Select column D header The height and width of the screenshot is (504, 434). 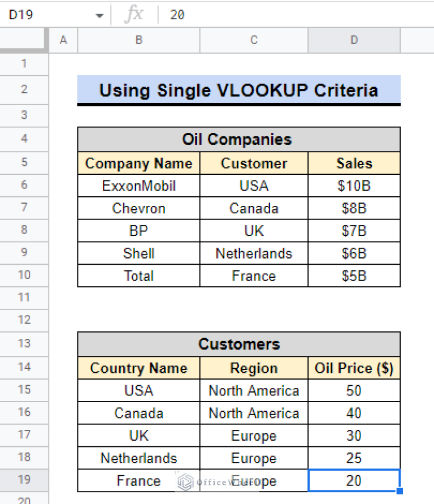(354, 40)
